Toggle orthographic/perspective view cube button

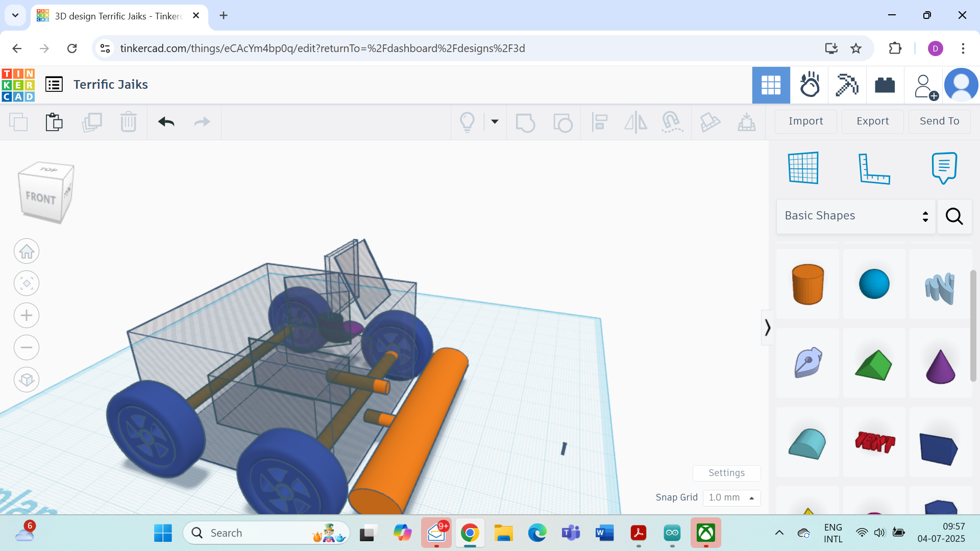click(x=27, y=380)
